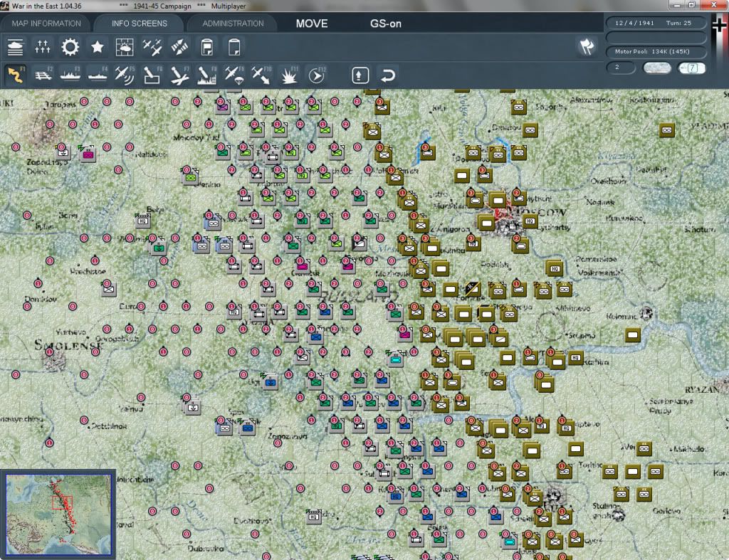Select the HQ counter beside Belyi

(x=142, y=221)
